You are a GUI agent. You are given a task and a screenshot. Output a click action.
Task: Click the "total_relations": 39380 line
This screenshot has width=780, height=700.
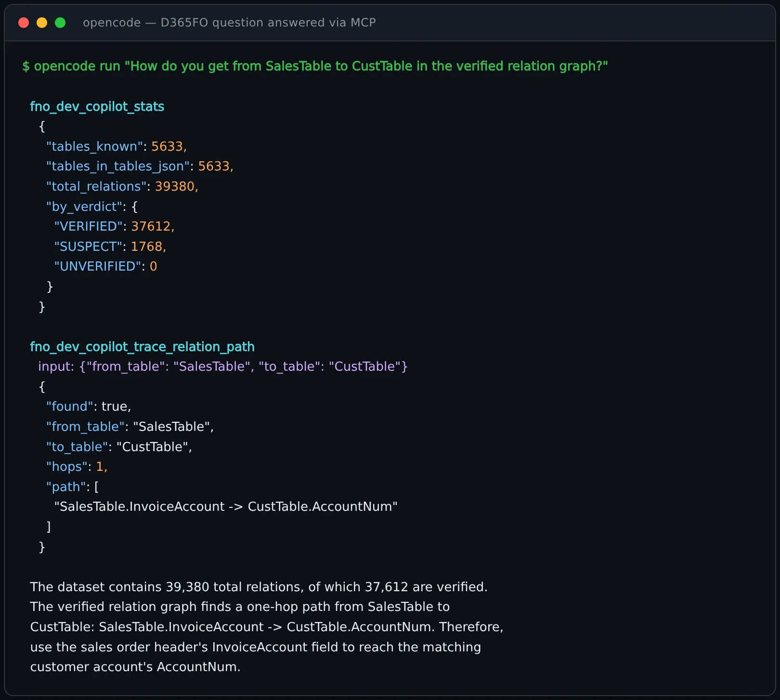122,186
